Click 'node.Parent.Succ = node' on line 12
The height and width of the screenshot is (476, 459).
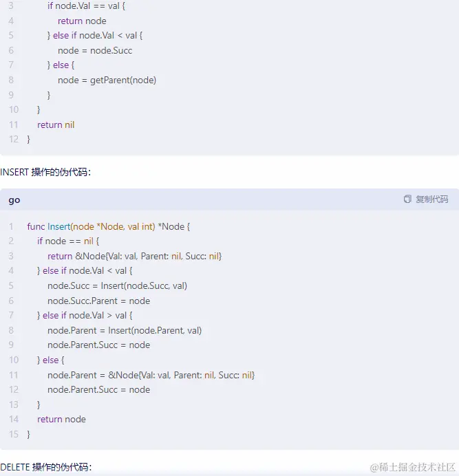point(98,390)
